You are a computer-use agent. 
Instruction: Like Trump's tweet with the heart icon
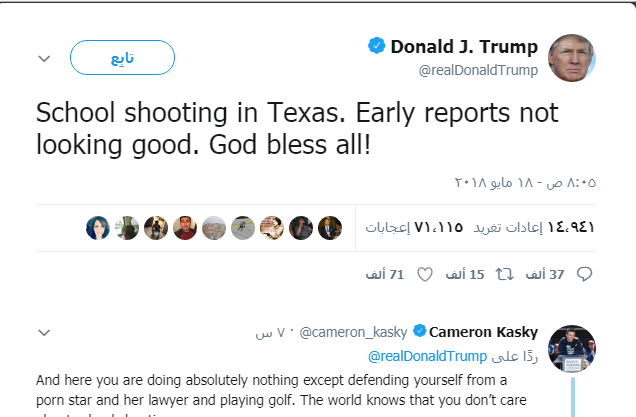(x=423, y=273)
